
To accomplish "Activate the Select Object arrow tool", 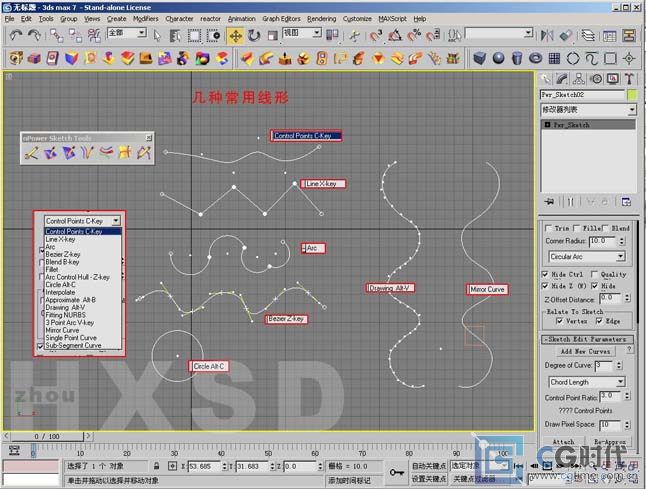I will tap(157, 36).
